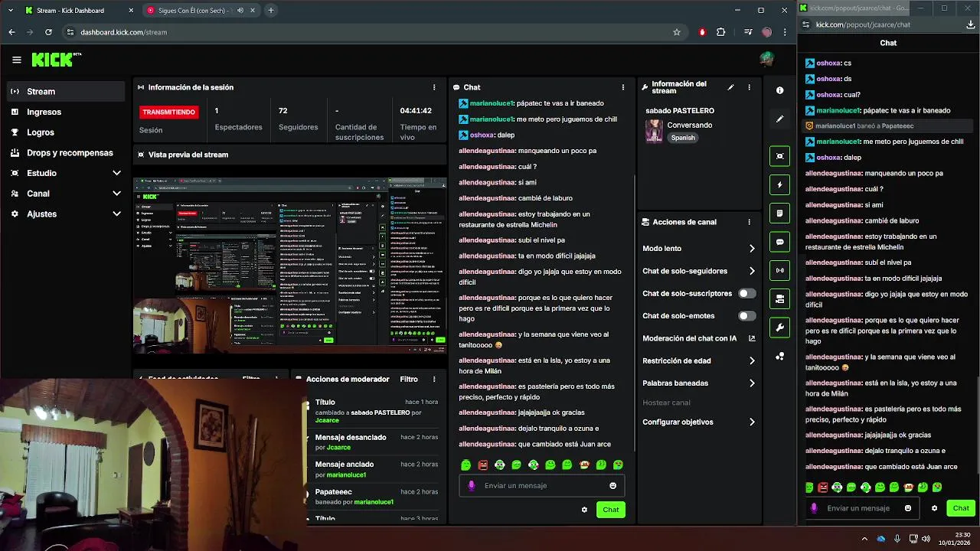Click the Vista previa del stream thumbnail
The width and height of the screenshot is (980, 551).
coord(290,266)
